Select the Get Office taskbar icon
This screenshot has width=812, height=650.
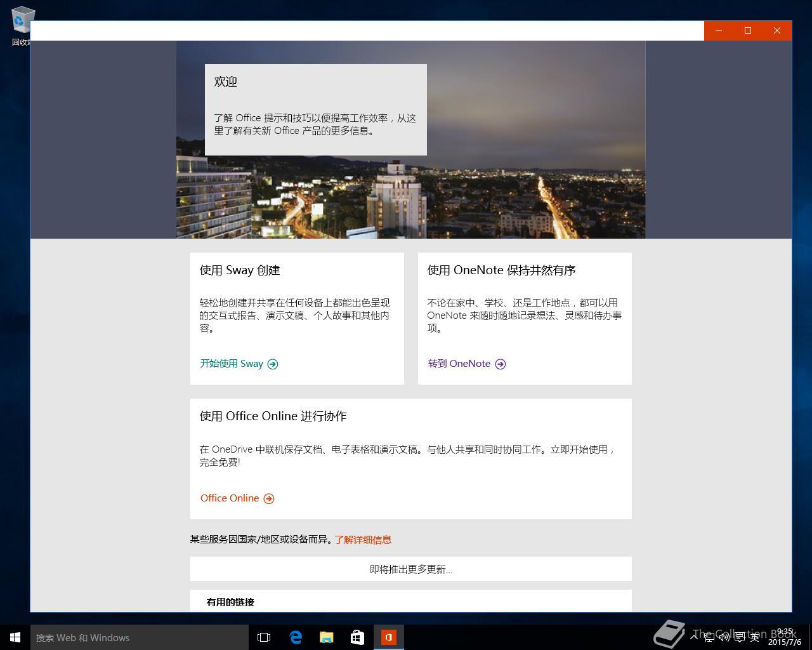[389, 637]
